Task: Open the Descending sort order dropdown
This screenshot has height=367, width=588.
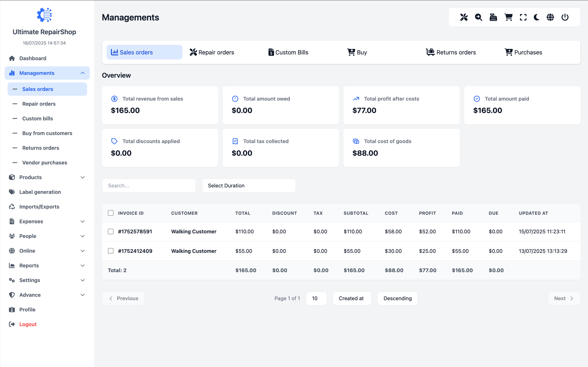Action: (x=397, y=298)
